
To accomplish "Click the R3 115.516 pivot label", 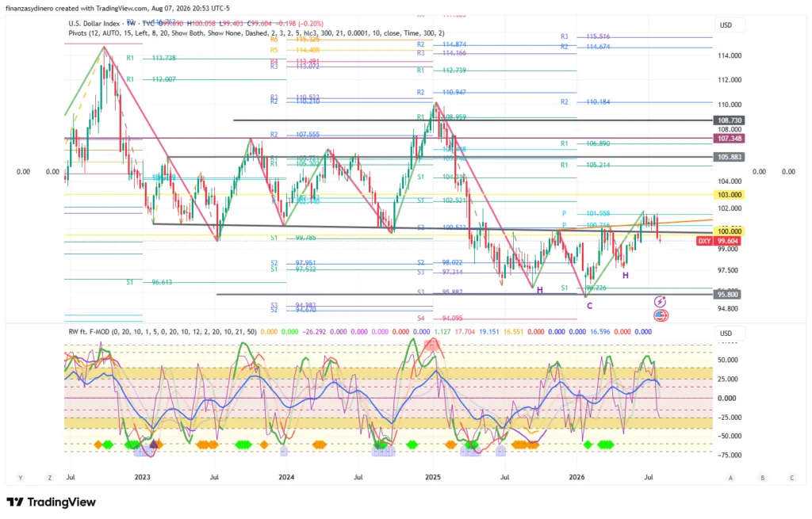I will pos(585,36).
